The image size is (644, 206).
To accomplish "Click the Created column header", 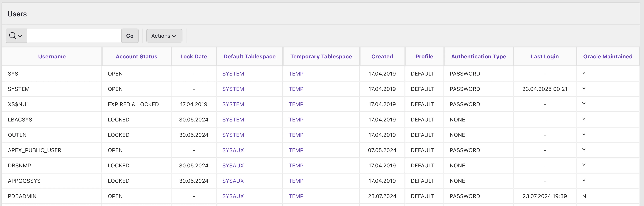I will (382, 57).
